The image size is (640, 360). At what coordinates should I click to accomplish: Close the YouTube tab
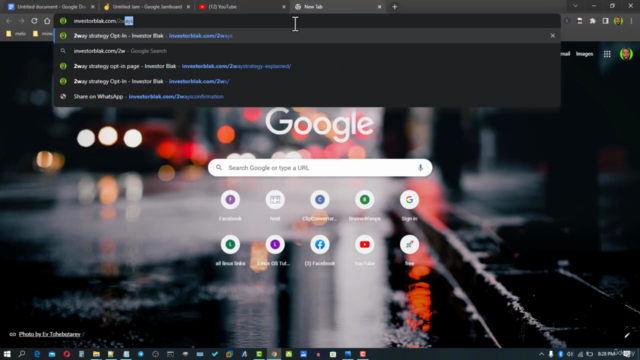(284, 7)
